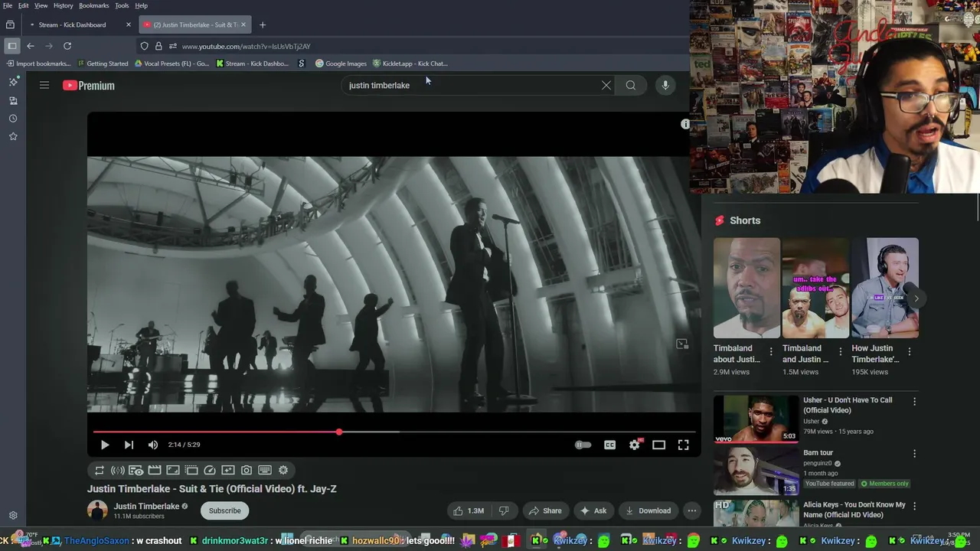Click Justin Timberlake channel avatar

[97, 510]
